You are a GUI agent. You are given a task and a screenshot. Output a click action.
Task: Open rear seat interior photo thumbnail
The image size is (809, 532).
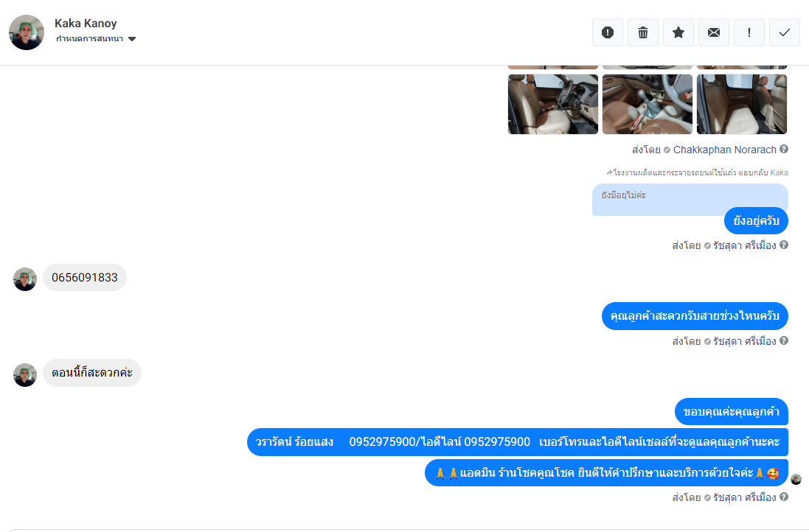[741, 104]
